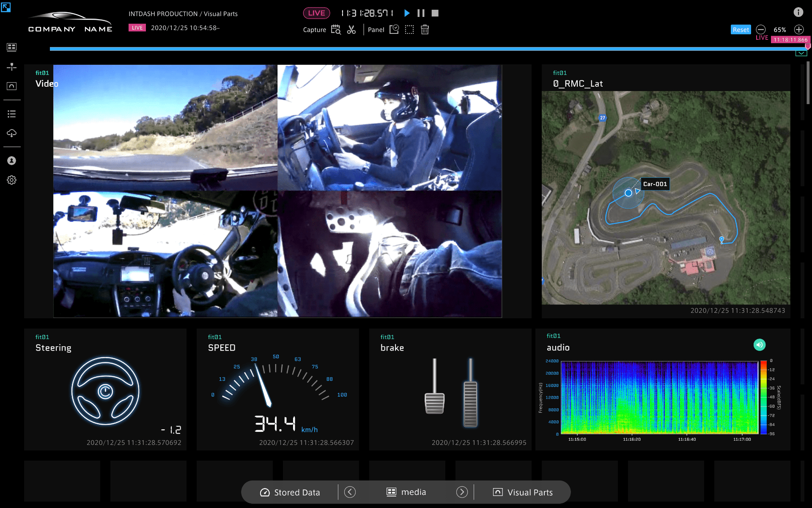Click the pink live timeline marker
The height and width of the screenshot is (508, 812).
pyautogui.click(x=808, y=46)
